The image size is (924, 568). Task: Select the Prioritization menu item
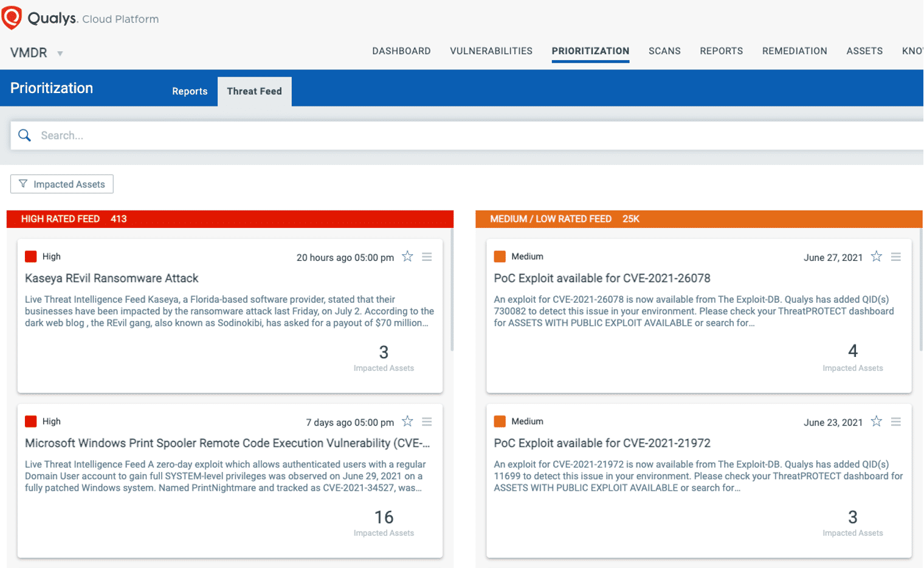coord(590,51)
